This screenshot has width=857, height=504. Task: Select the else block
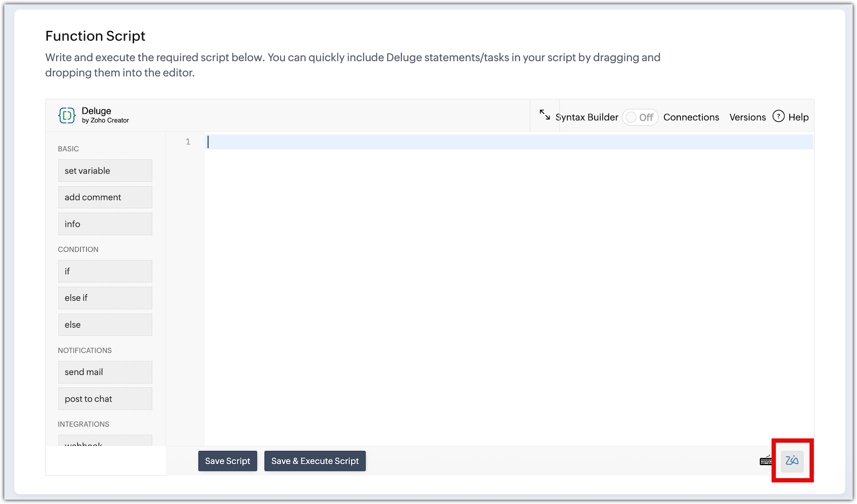(105, 324)
